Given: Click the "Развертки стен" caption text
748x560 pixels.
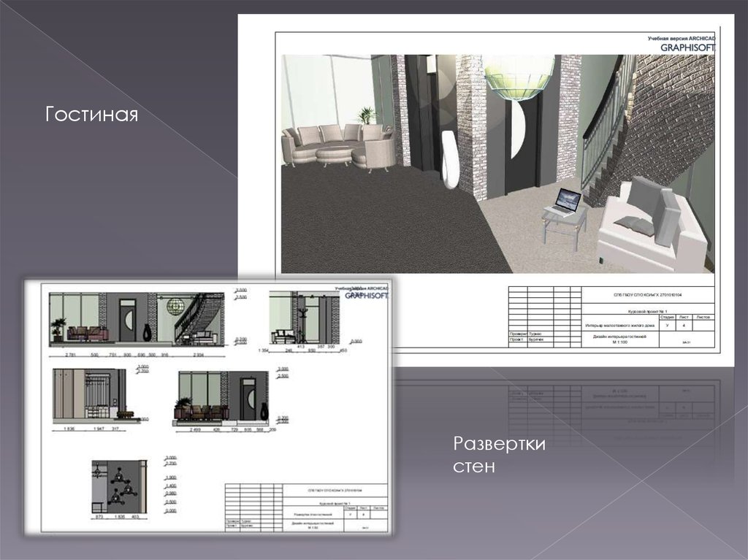Looking at the screenshot, I should [499, 454].
